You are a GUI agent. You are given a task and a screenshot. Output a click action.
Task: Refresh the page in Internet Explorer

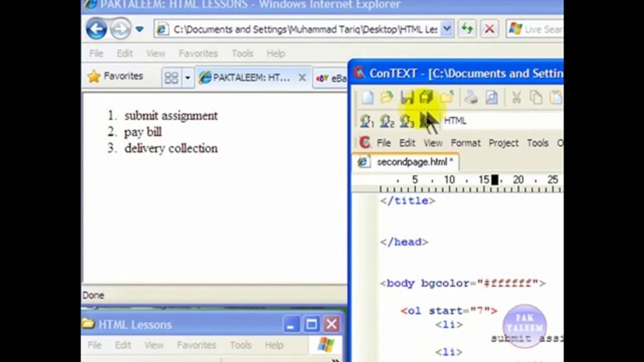click(x=467, y=29)
